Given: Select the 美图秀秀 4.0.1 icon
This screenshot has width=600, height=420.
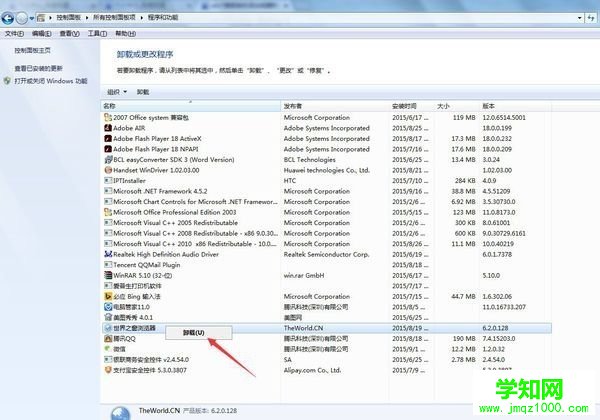Looking at the screenshot, I should [108, 317].
